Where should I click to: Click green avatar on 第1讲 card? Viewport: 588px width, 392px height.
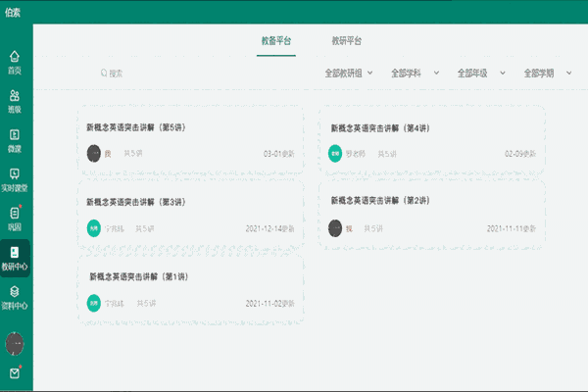pos(94,303)
